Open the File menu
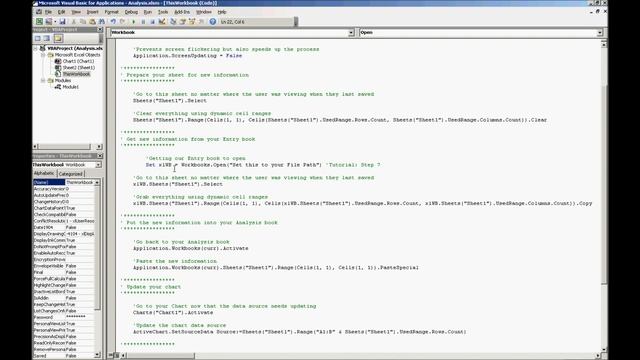Image resolution: width=640 pixels, height=360 pixels. 48,12
